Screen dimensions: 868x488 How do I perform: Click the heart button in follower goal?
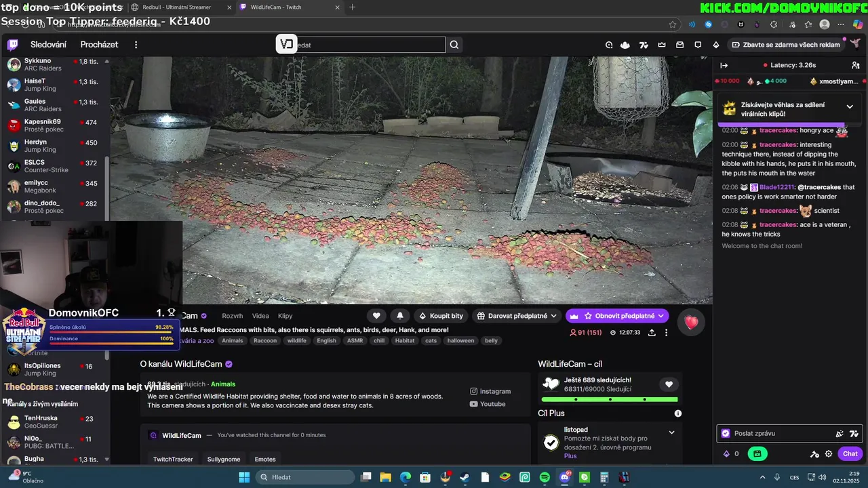669,384
